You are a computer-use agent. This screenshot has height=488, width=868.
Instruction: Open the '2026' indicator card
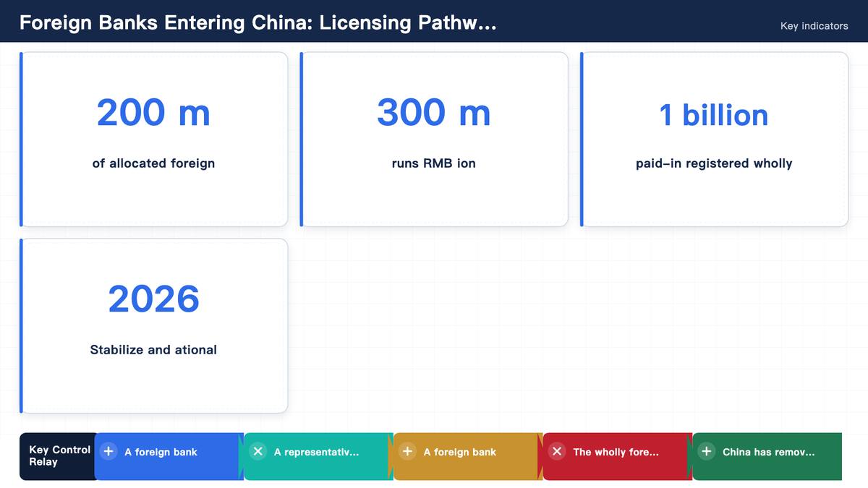coord(154,325)
